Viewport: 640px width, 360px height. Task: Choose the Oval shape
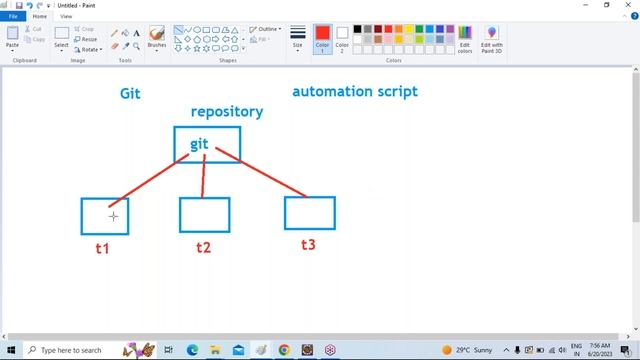(x=197, y=30)
